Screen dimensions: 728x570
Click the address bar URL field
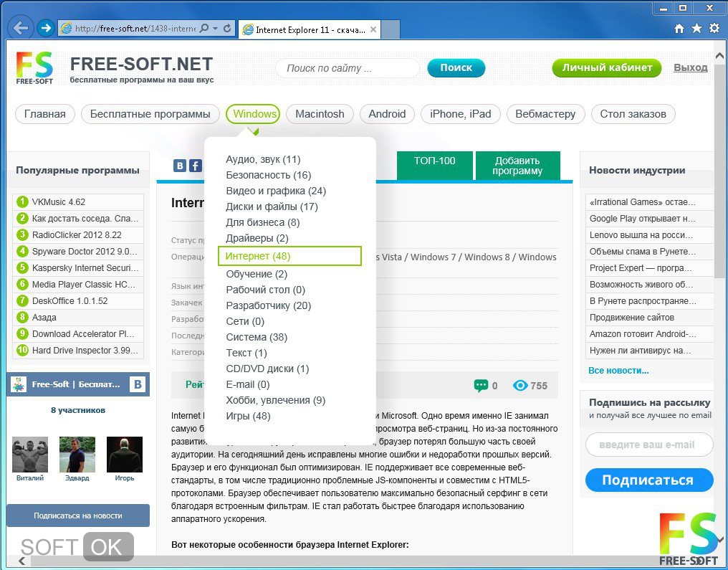[x=135, y=29]
